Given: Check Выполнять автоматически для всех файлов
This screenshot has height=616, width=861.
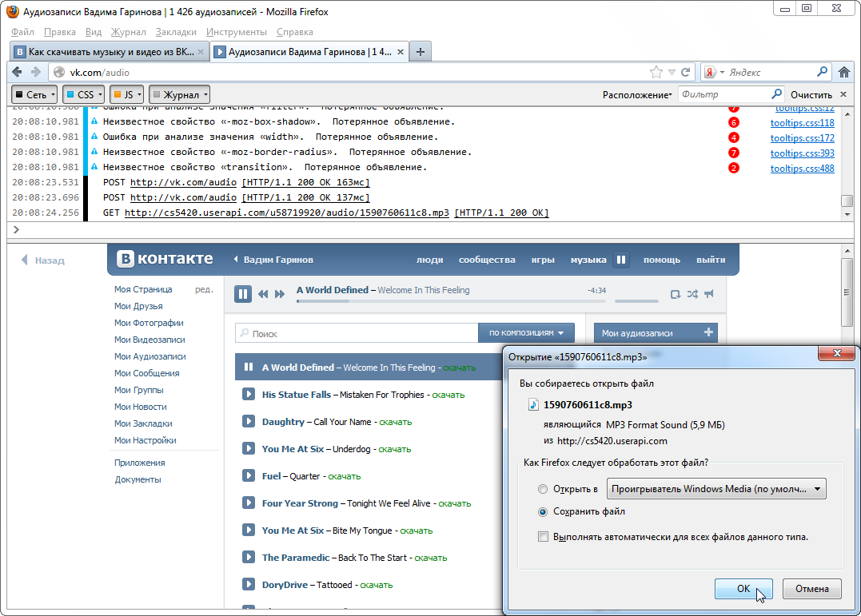Looking at the screenshot, I should click(543, 537).
